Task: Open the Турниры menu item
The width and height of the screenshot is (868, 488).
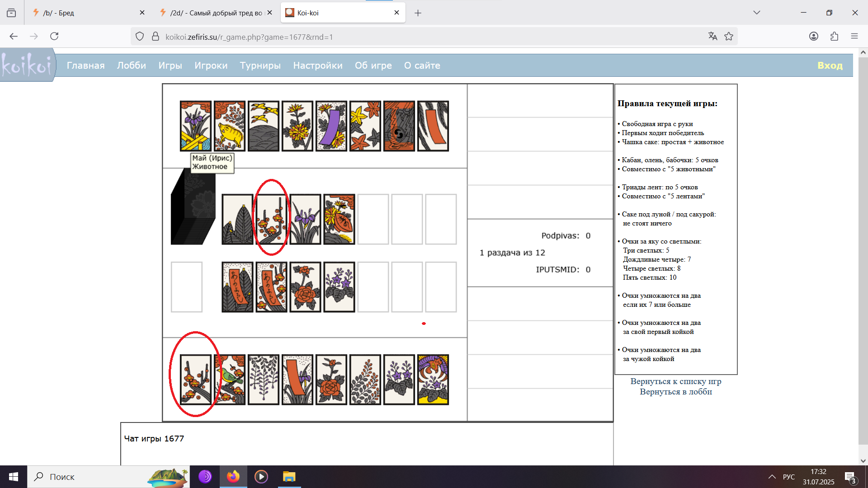Action: (x=260, y=66)
